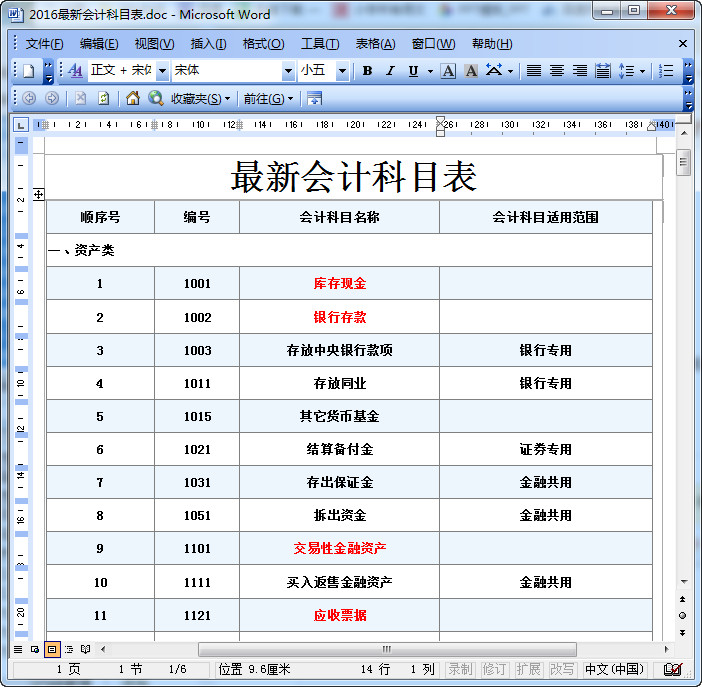Click the Previous Page double arrow
Viewport: 702px width, 687px height.
683,600
